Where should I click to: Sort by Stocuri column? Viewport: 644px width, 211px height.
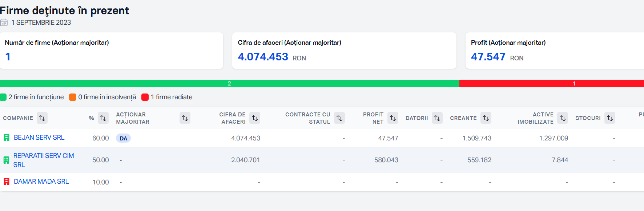610,118
